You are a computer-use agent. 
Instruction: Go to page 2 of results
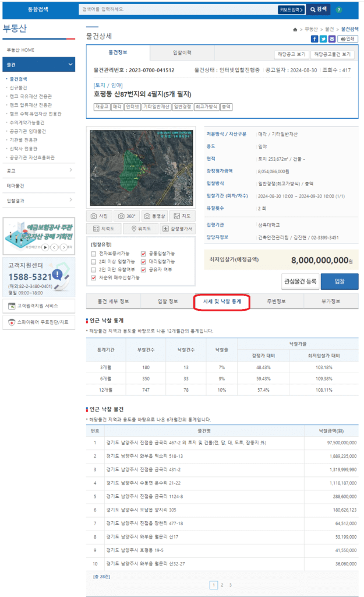click(222, 585)
